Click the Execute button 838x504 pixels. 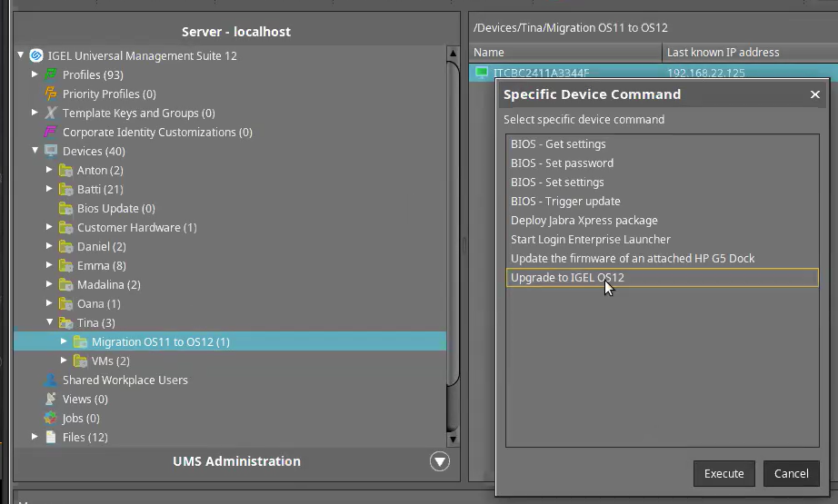click(x=724, y=473)
